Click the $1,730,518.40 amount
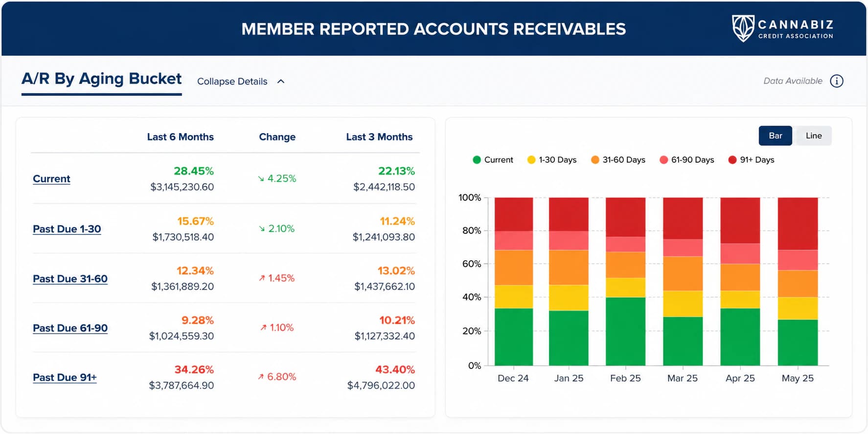This screenshot has height=434, width=868. 183,237
